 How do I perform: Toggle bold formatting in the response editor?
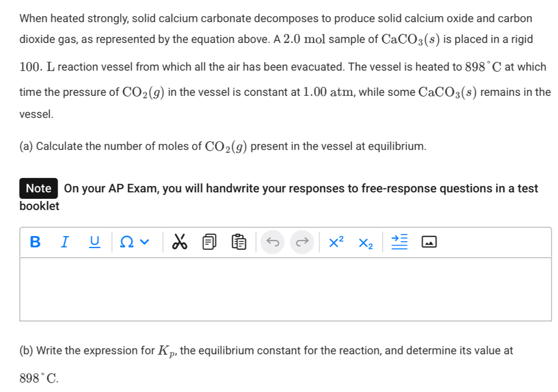point(35,242)
